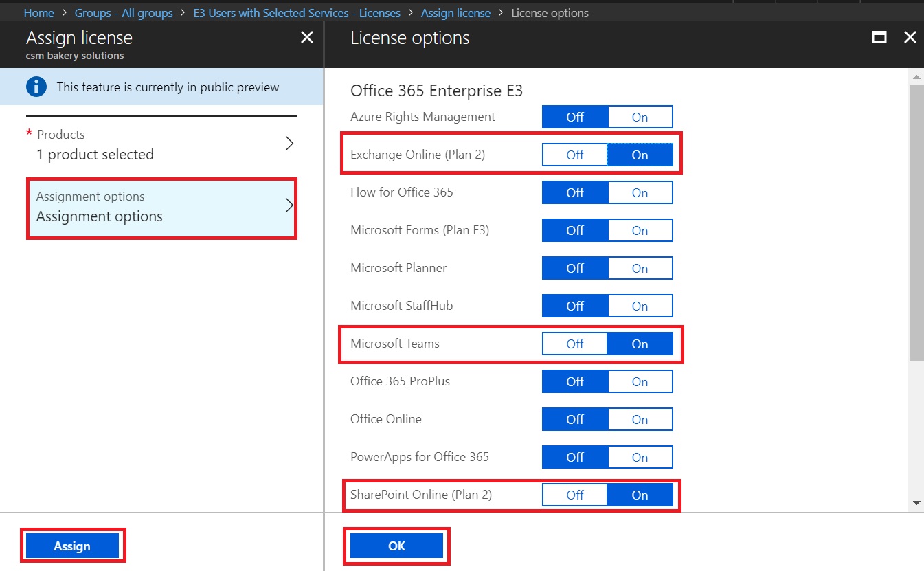Click the csm bakery solutions subtitle
924x571 pixels.
75,56
